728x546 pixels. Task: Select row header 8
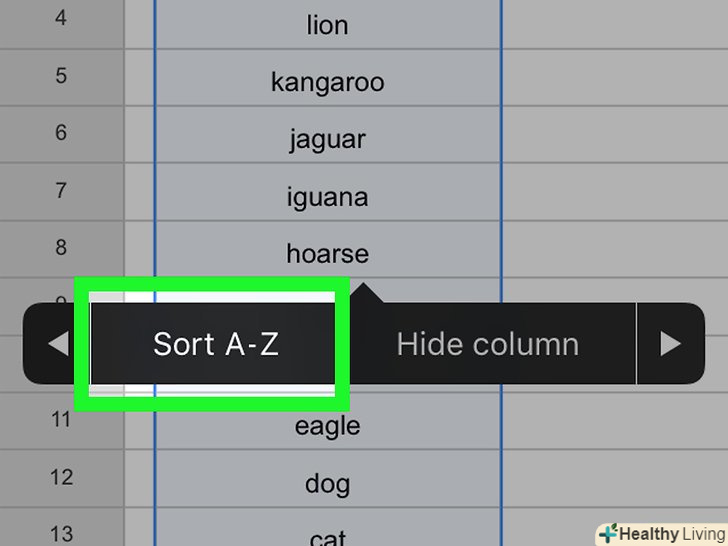click(x=61, y=247)
